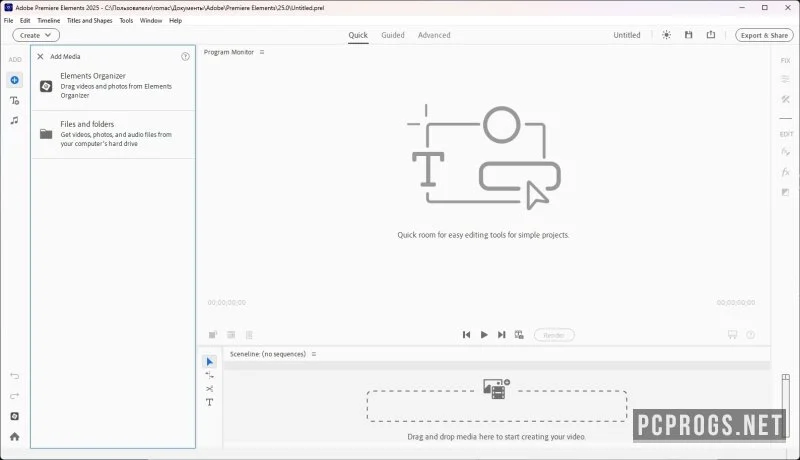Open Adjustments sliders icon in right panel

pos(785,79)
